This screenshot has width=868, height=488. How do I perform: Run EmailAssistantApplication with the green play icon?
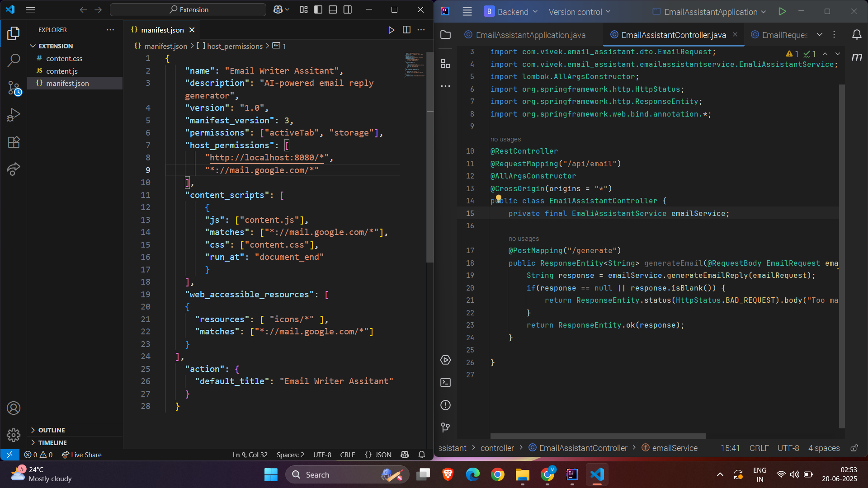[782, 12]
